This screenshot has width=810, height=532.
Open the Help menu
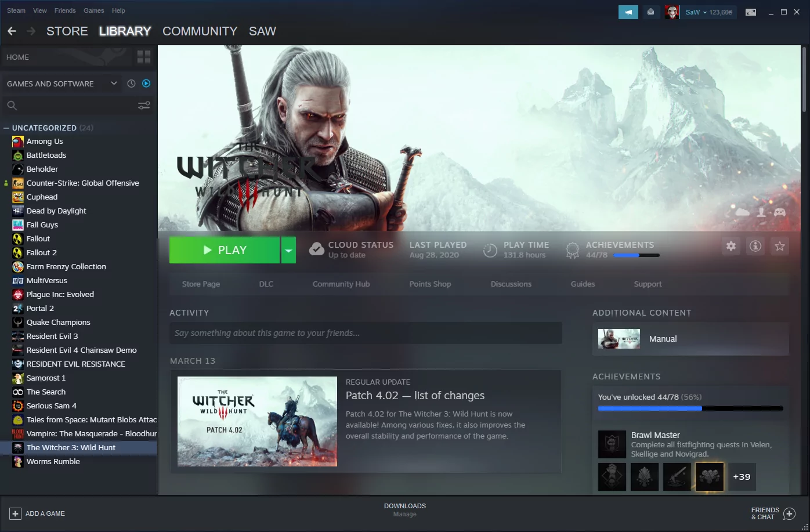pyautogui.click(x=118, y=10)
